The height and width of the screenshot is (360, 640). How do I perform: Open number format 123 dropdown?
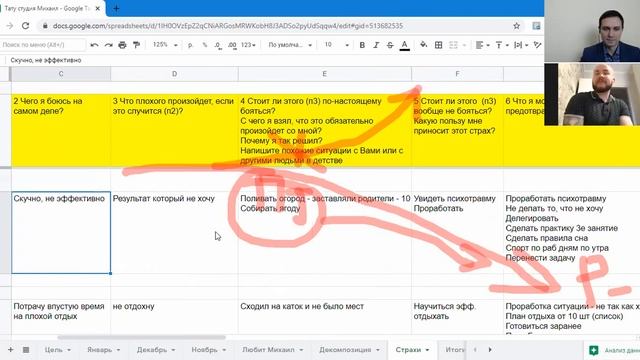[x=248, y=45]
